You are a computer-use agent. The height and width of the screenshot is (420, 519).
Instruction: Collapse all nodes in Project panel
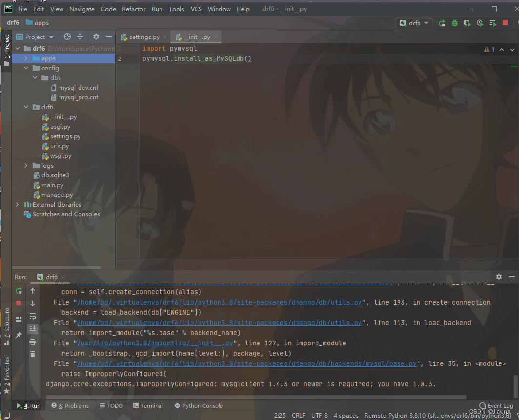[x=80, y=37]
